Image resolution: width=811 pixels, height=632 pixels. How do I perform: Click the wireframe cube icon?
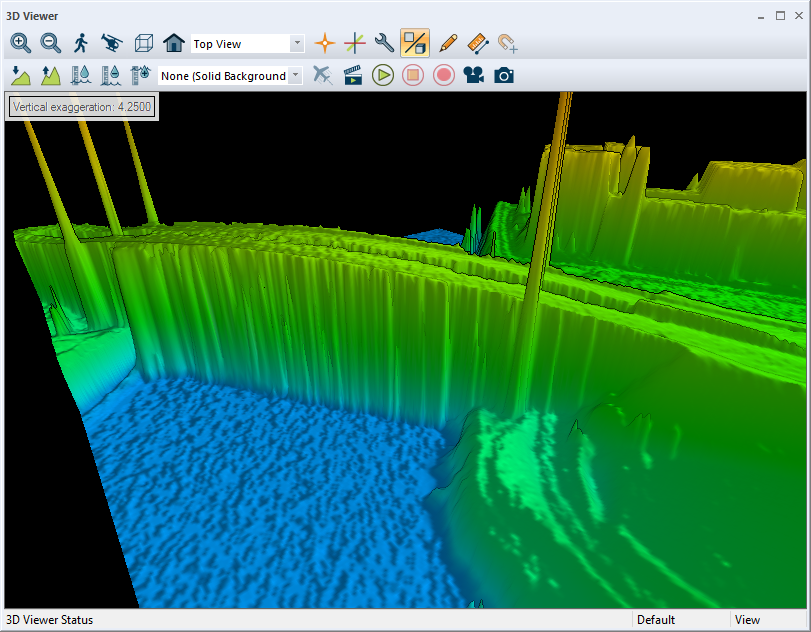pos(143,43)
